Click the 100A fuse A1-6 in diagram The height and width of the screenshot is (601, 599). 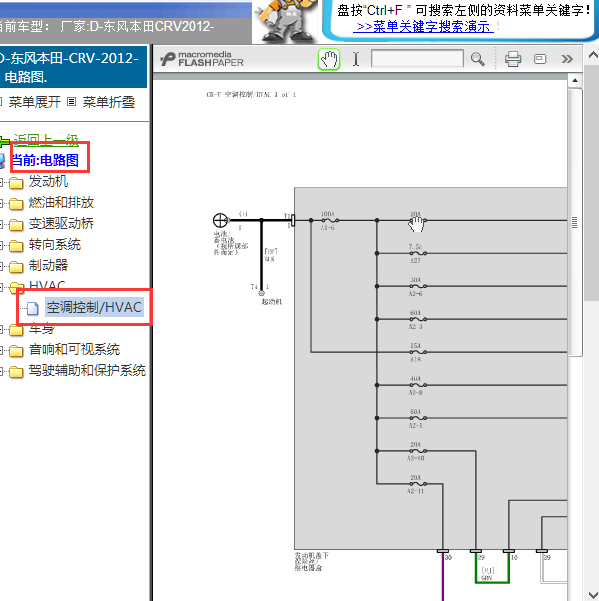(x=329, y=220)
